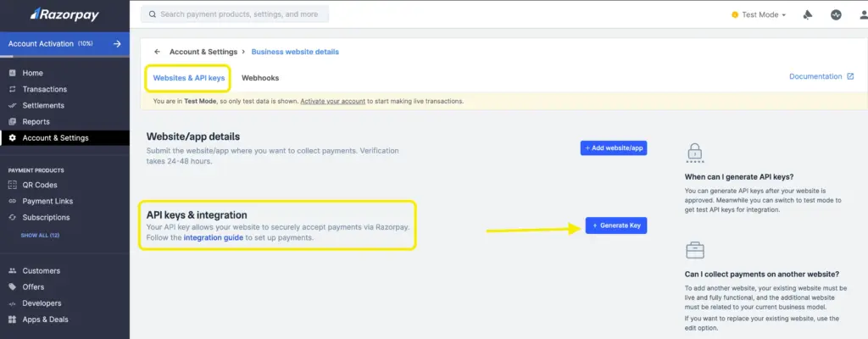This screenshot has width=868, height=339.
Task: Click the PAYMENT PRODUCTS section label
Action: [x=36, y=170]
